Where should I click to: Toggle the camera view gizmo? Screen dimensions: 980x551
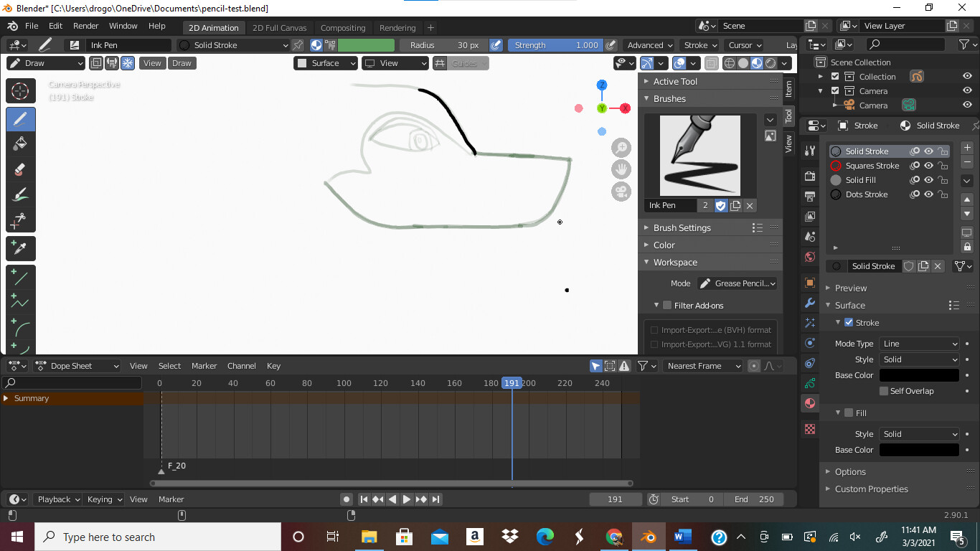(621, 192)
